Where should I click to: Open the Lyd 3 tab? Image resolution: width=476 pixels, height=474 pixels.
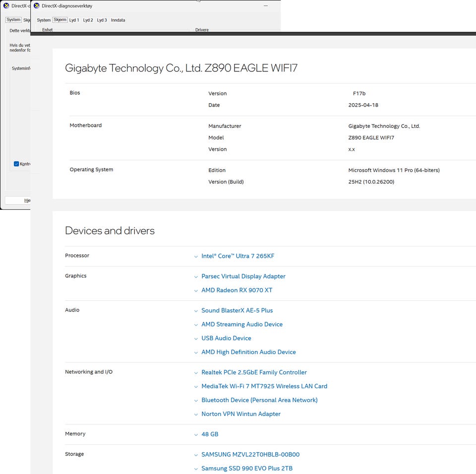click(102, 20)
